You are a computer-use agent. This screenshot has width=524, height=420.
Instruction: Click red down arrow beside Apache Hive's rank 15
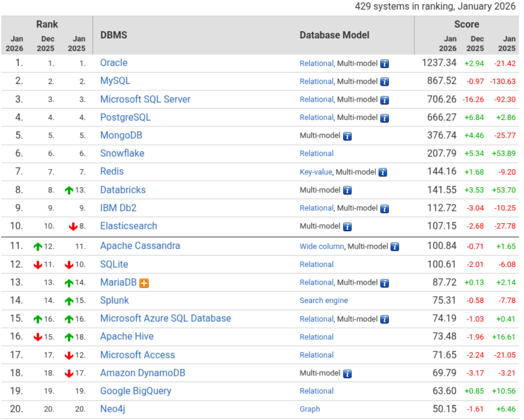point(38,337)
